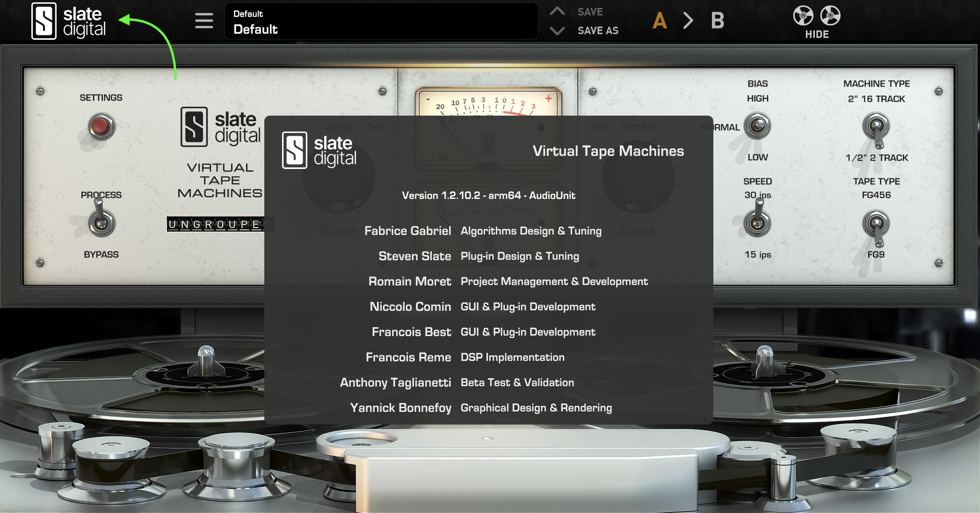The image size is (980, 513).
Task: Click the Yannick Bonnefoy credit line
Action: pyautogui.click(x=481, y=408)
